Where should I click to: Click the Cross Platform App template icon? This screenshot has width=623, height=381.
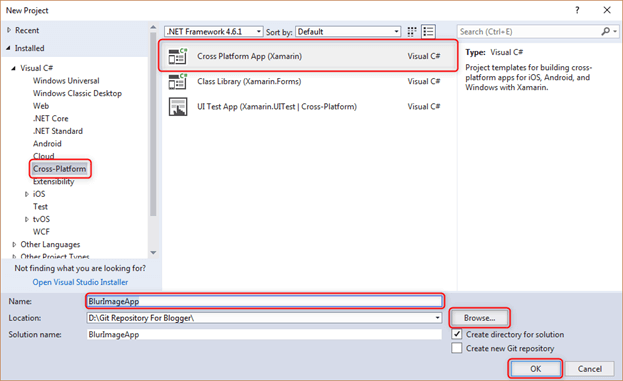pos(178,56)
